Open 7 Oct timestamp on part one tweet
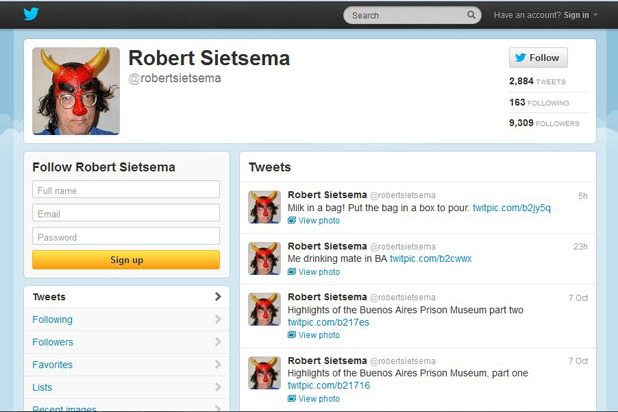Viewport: 618px width, 412px height. 578,361
